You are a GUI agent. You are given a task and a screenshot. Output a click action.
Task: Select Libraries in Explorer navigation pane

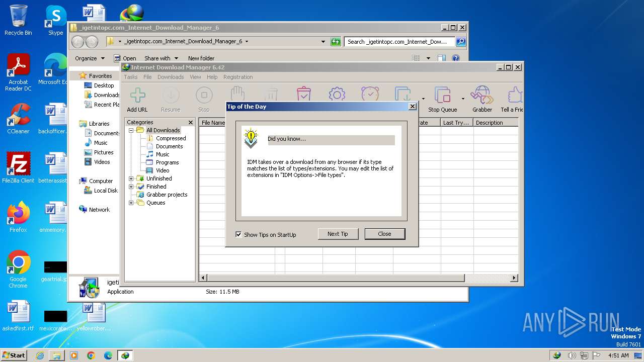[x=99, y=124]
